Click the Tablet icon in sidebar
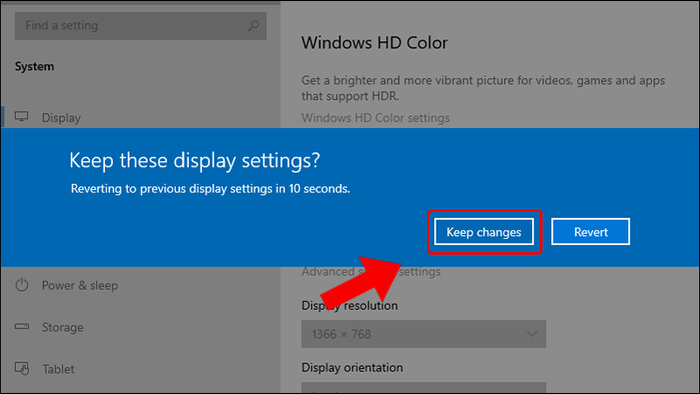This screenshot has width=700, height=394. tap(22, 369)
